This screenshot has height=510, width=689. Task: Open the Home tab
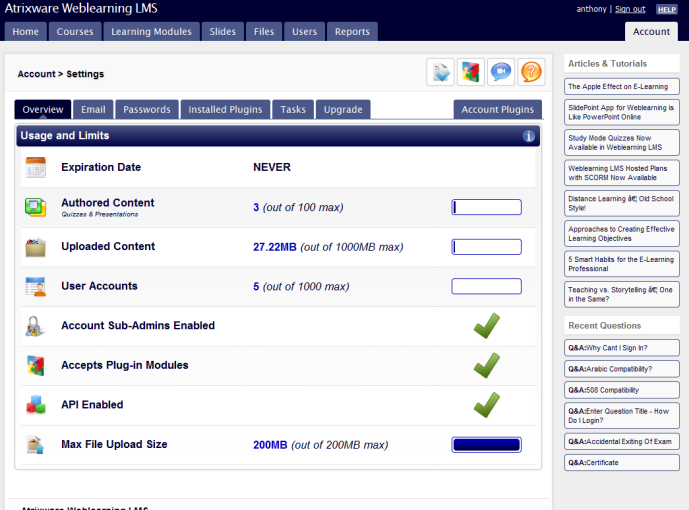pyautogui.click(x=25, y=32)
